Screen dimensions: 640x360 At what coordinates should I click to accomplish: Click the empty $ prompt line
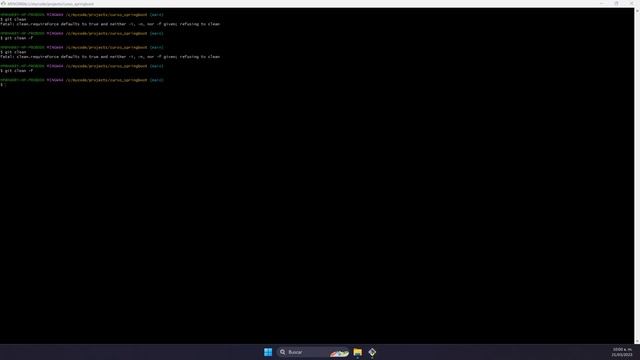click(x=3, y=85)
